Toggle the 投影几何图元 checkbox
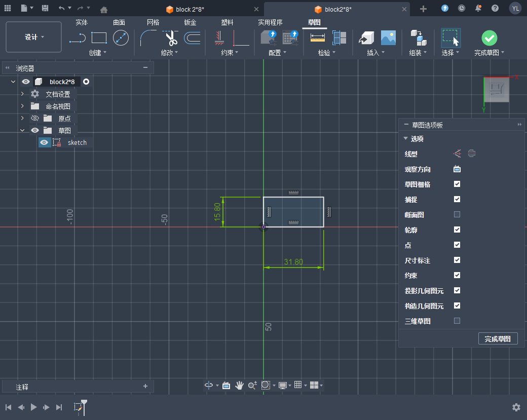The image size is (527, 420). tap(457, 290)
